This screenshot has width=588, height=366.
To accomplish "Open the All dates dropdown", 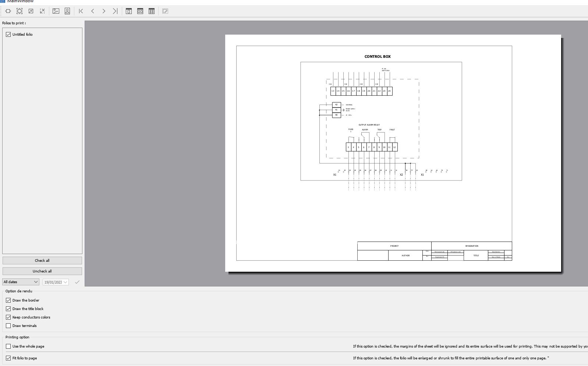I will 21,282.
